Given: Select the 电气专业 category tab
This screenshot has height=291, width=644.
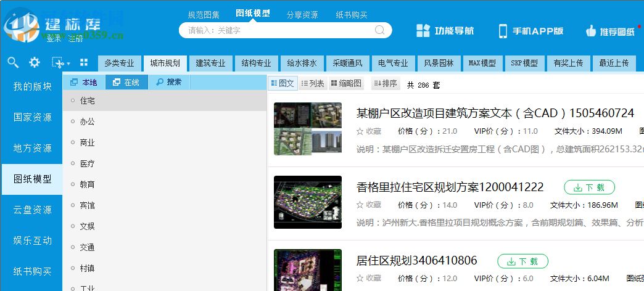Looking at the screenshot, I should point(393,64).
